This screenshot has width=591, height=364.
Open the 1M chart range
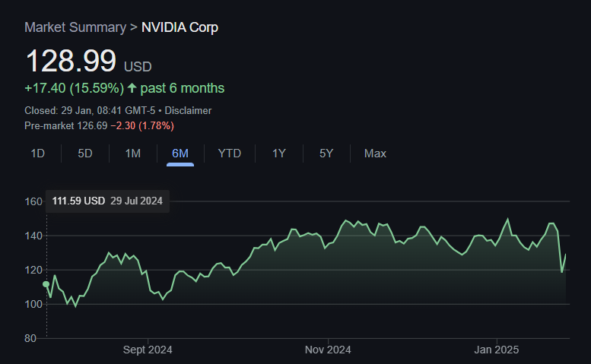[x=133, y=154]
